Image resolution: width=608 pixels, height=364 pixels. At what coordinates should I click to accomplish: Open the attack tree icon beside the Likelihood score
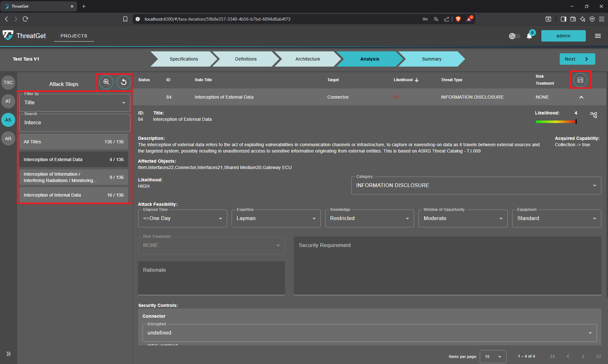click(594, 115)
